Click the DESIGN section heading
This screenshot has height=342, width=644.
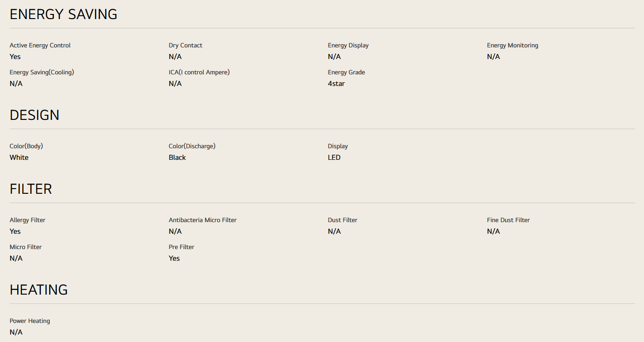(34, 115)
